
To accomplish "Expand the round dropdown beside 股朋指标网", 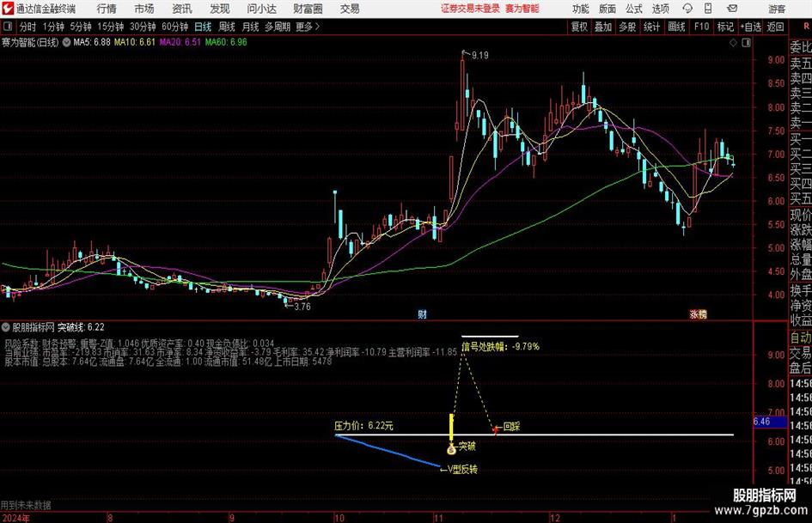I will [x=6, y=326].
